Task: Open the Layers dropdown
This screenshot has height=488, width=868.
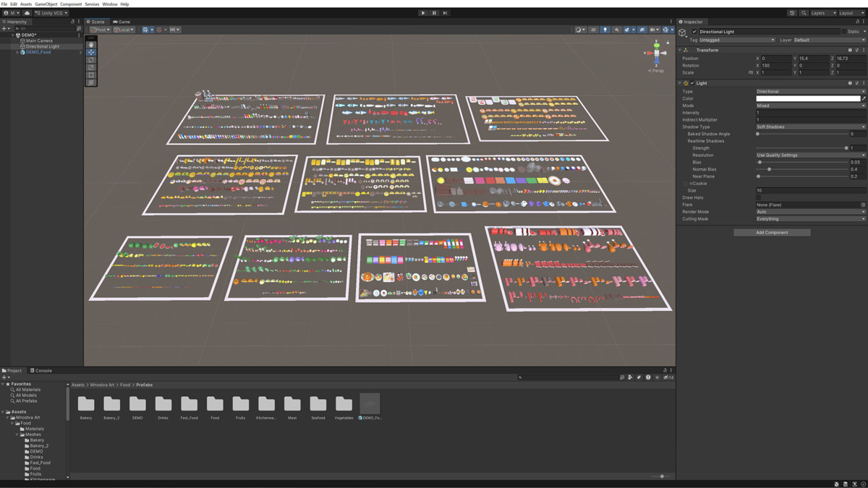Action: [823, 13]
